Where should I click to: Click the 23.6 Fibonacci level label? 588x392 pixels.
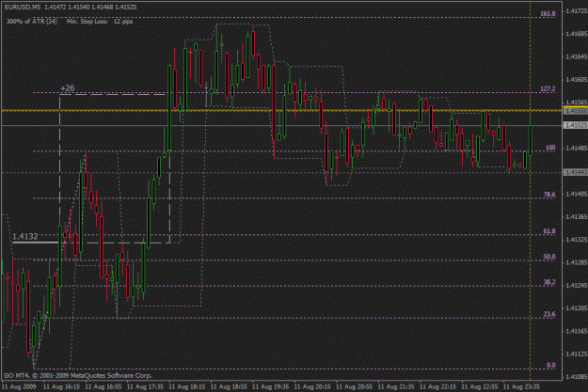[x=549, y=314]
